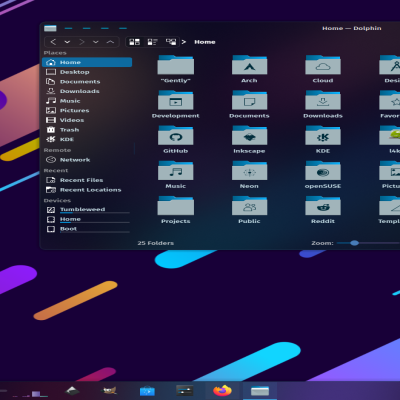Viewport: 400px width, 400px height.
Task: Select the Inkscape folder
Action: [x=249, y=140]
